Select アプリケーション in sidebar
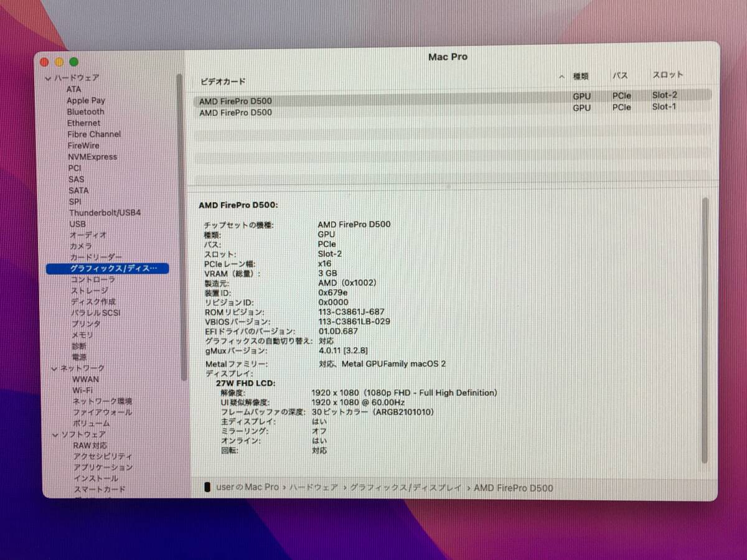The image size is (747, 560). [103, 467]
